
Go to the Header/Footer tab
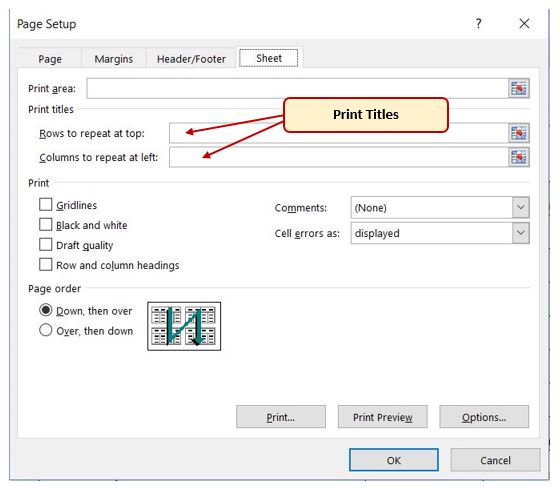[x=191, y=59]
